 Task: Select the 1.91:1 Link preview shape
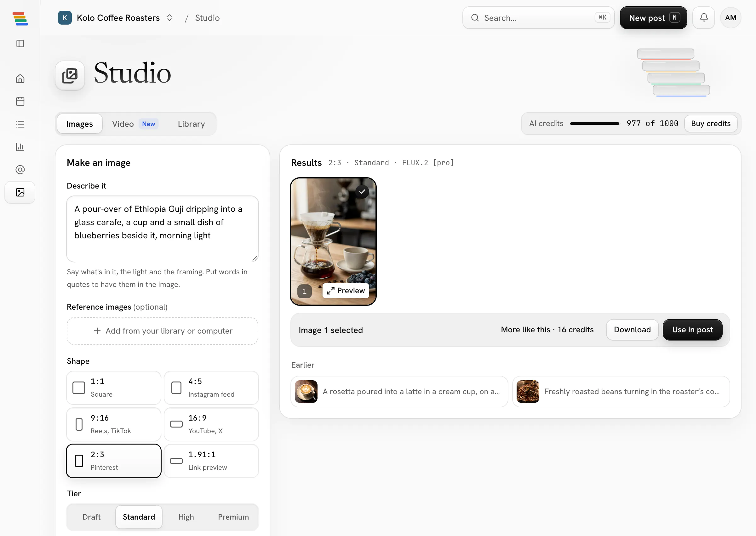[211, 461]
